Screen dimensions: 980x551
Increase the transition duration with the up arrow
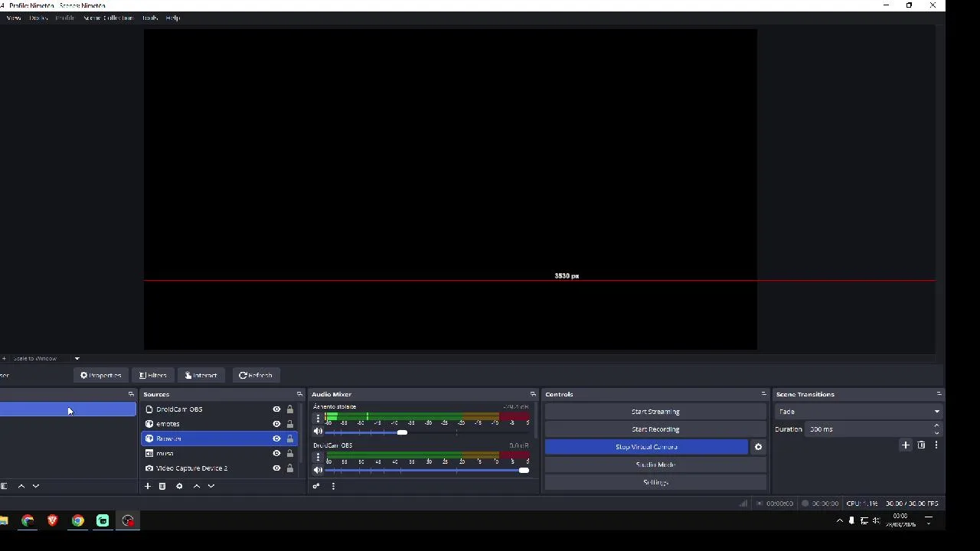(936, 425)
